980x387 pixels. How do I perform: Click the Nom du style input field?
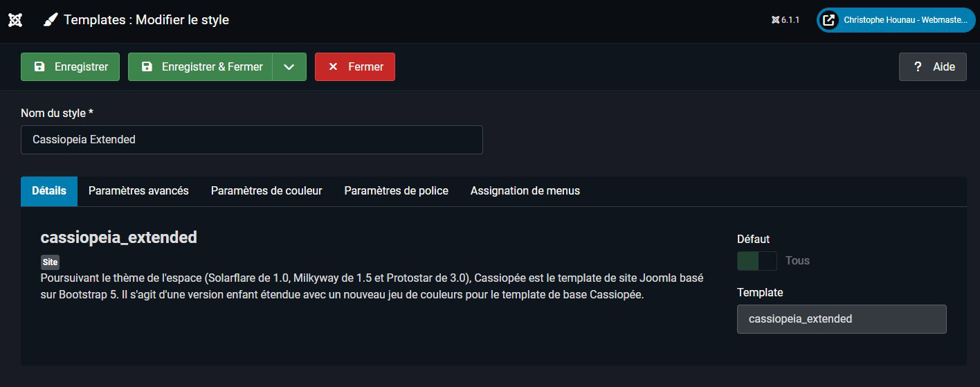(x=252, y=140)
